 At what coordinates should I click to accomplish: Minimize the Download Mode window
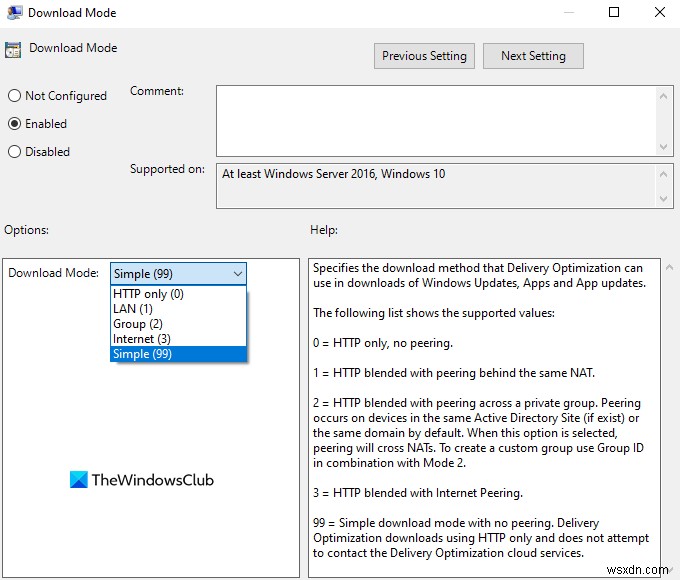569,12
